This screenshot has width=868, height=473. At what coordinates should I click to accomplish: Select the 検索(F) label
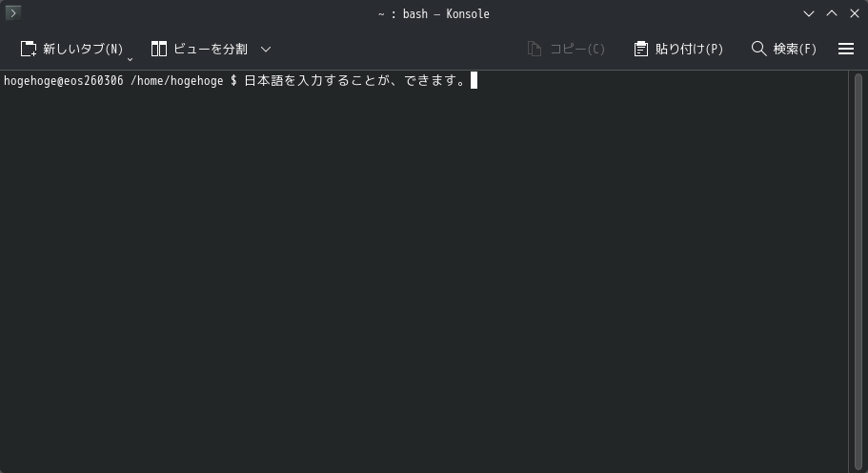tap(795, 49)
